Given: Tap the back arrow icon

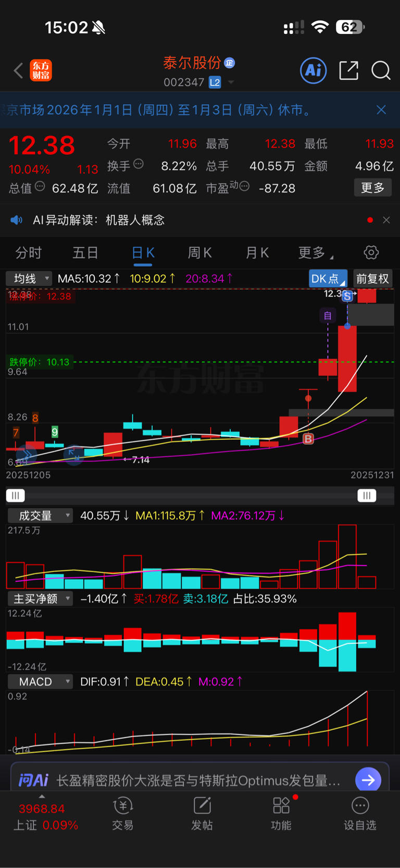Looking at the screenshot, I should point(18,70).
